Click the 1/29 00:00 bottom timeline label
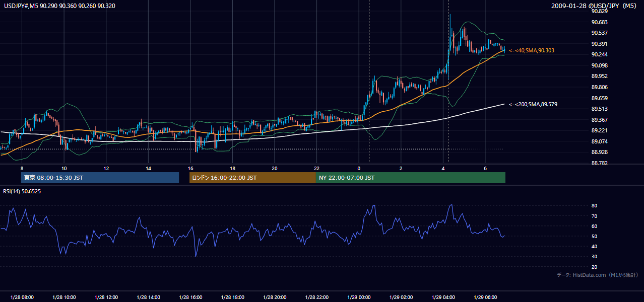The height and width of the screenshot is (302, 644). click(x=359, y=297)
